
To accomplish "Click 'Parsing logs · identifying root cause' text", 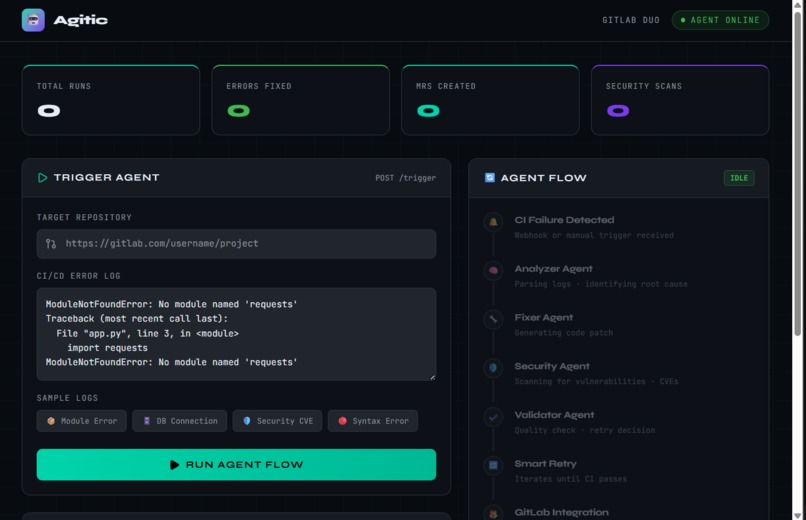I will click(601, 284).
